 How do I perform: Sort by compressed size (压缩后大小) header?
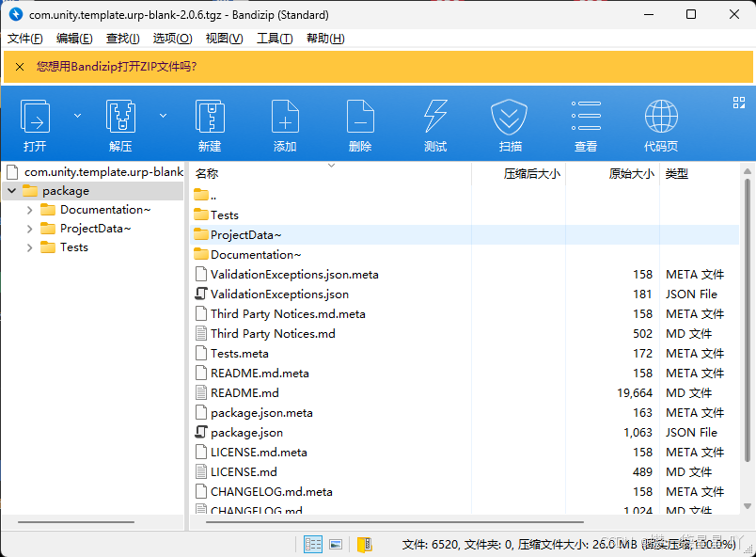tap(532, 174)
